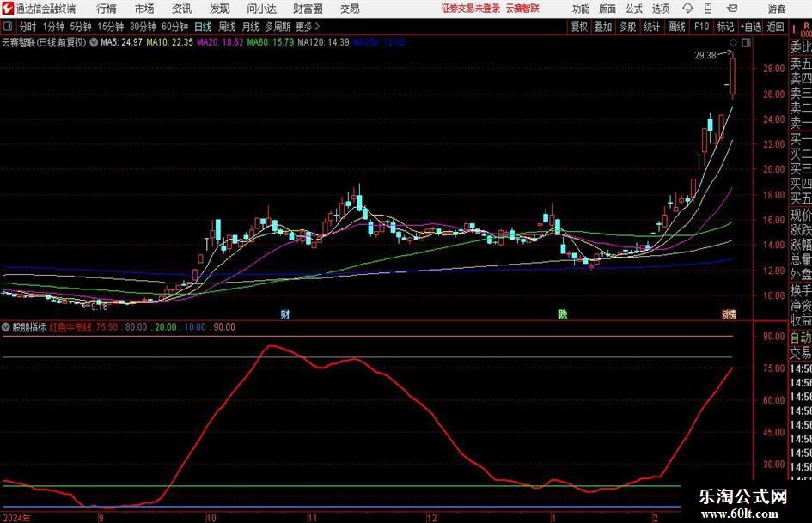Click the diamond icon above chart
Screen dimensions: 812x523
click(733, 43)
